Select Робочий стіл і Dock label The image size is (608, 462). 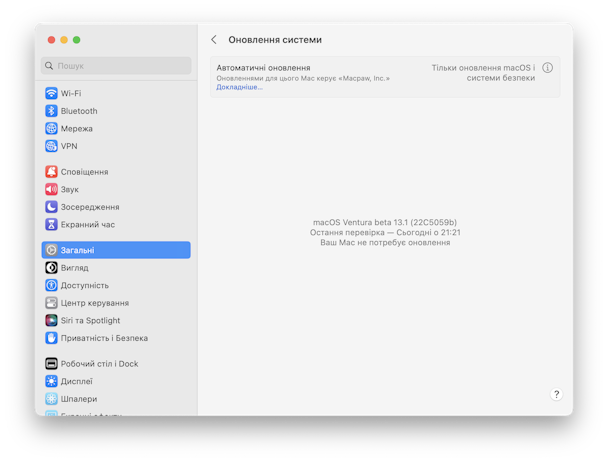(x=99, y=364)
